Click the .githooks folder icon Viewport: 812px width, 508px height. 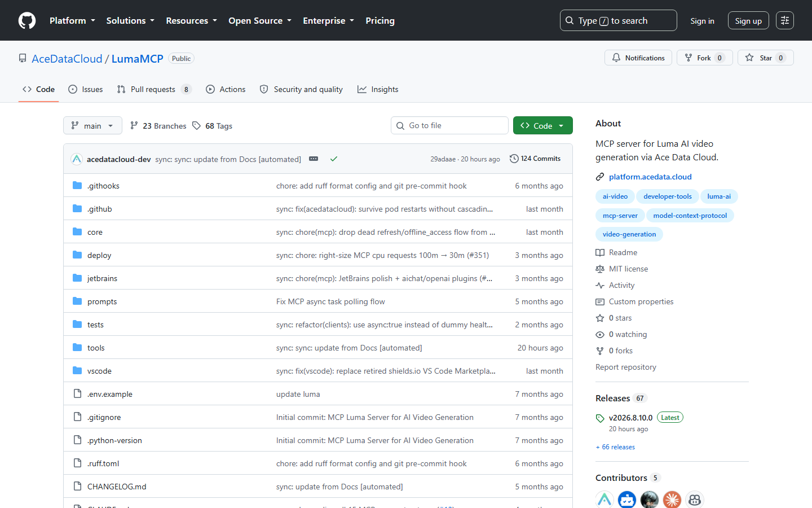[x=77, y=185]
